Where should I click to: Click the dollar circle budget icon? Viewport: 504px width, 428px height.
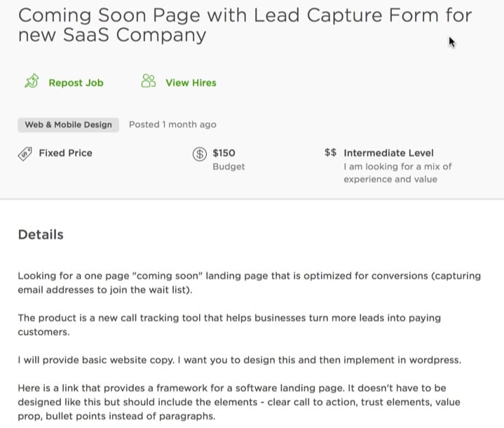click(200, 154)
